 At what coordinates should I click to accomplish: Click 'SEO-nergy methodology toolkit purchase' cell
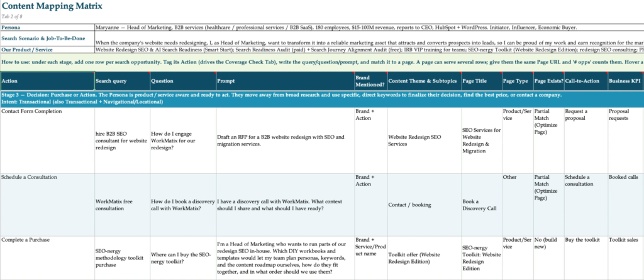coord(123,258)
